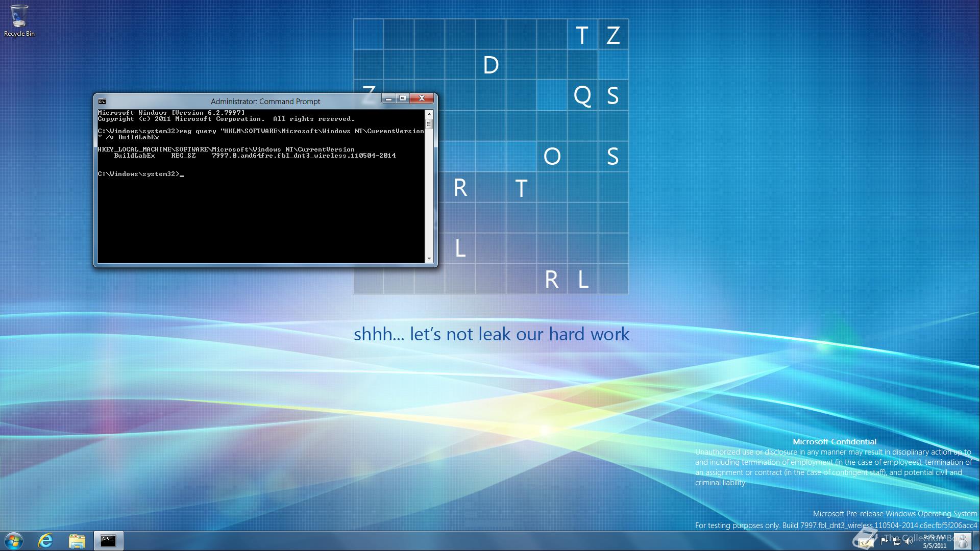Screen dimensions: 980x551
Task: Open the network status tray icon
Action: pyautogui.click(x=897, y=541)
